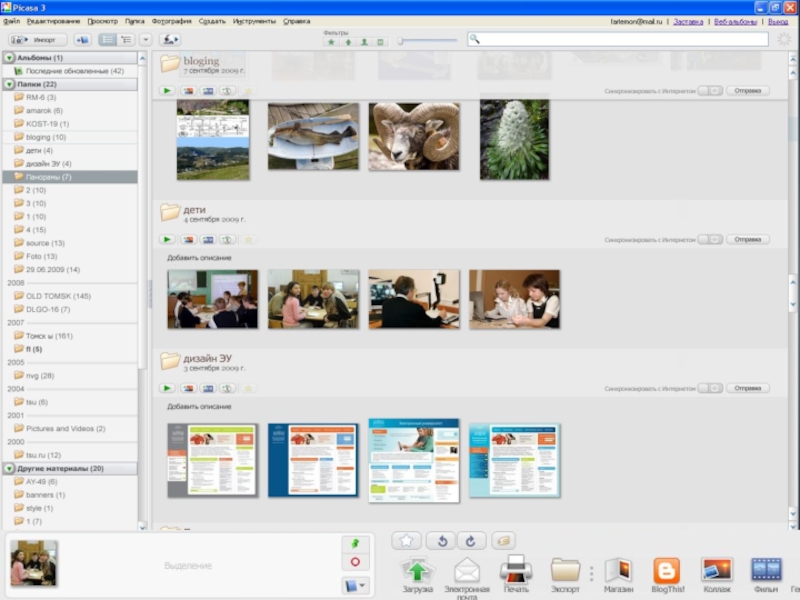
Task: Filter to show photos with faces
Action: click(364, 42)
